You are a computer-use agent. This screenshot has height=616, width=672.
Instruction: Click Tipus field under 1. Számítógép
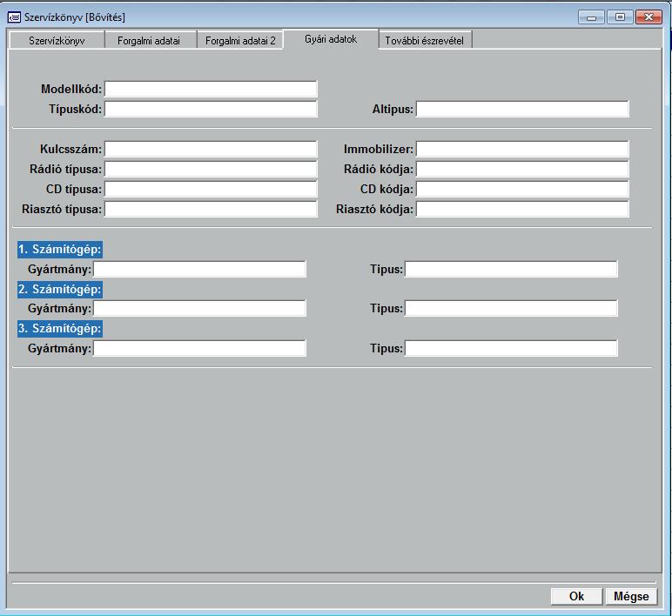(x=511, y=269)
